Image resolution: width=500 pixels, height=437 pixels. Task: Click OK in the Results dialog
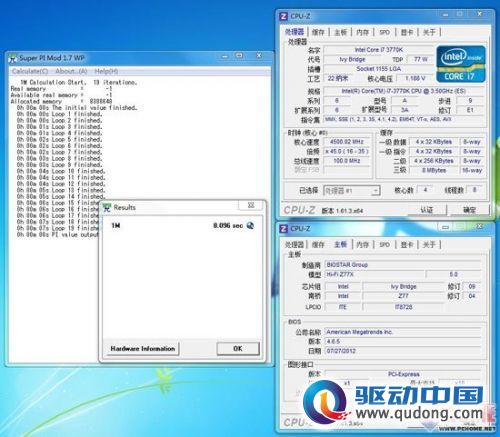pyautogui.click(x=238, y=349)
